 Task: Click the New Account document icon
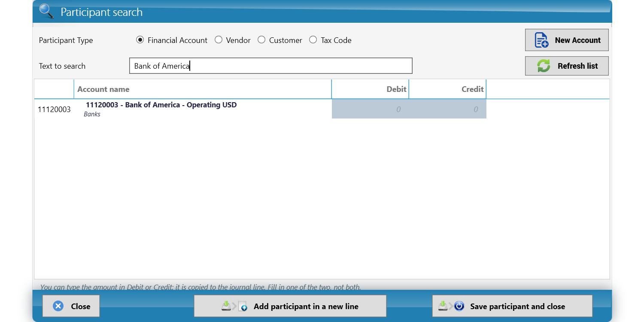tap(541, 40)
